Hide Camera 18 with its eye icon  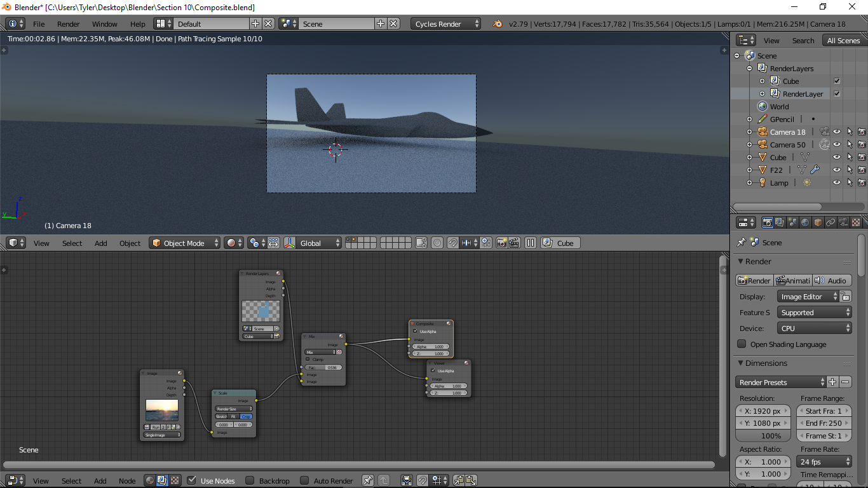837,132
